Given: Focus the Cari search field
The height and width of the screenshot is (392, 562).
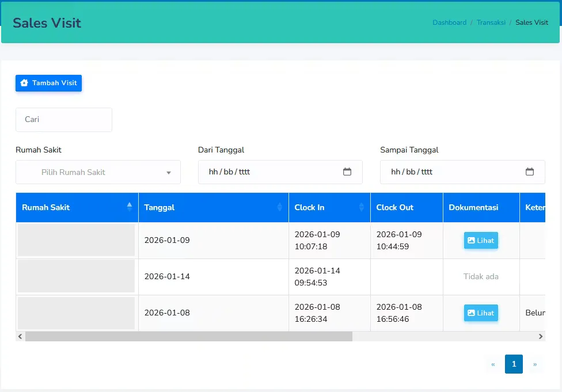Looking at the screenshot, I should pyautogui.click(x=64, y=120).
